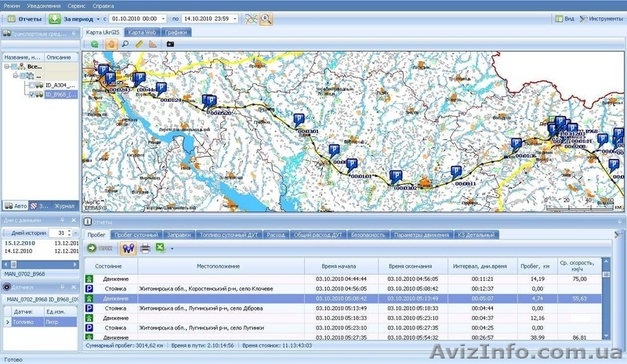Screen dimensions: 627x364
Task: Open the Уведомления menu
Action: pos(44,6)
